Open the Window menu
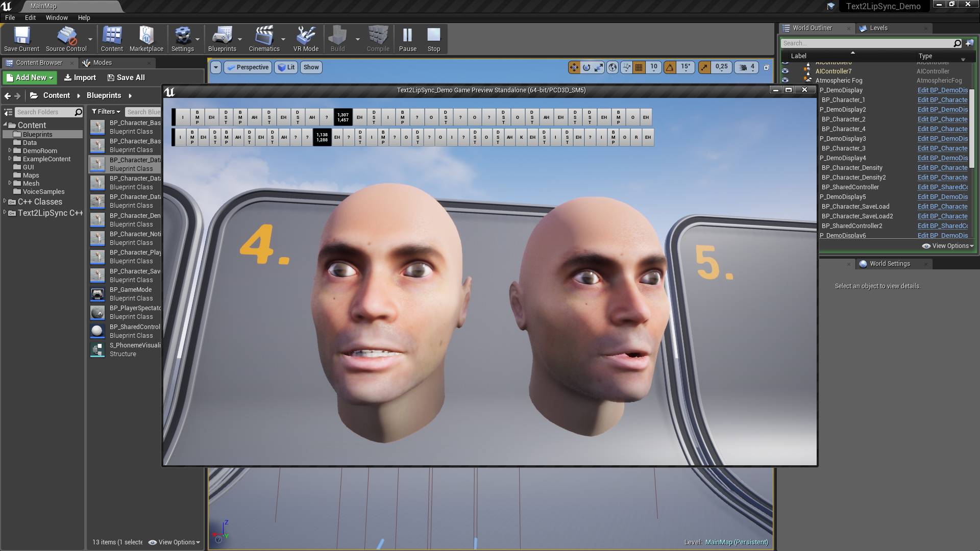This screenshot has height=551, width=980. 57,17
